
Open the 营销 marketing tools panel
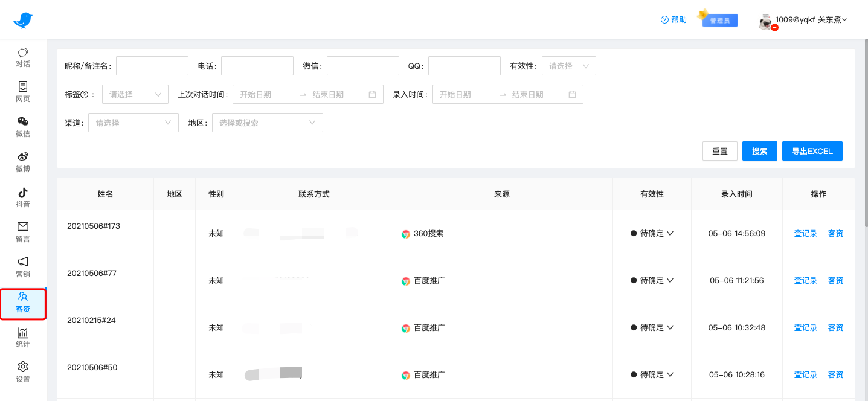point(22,268)
